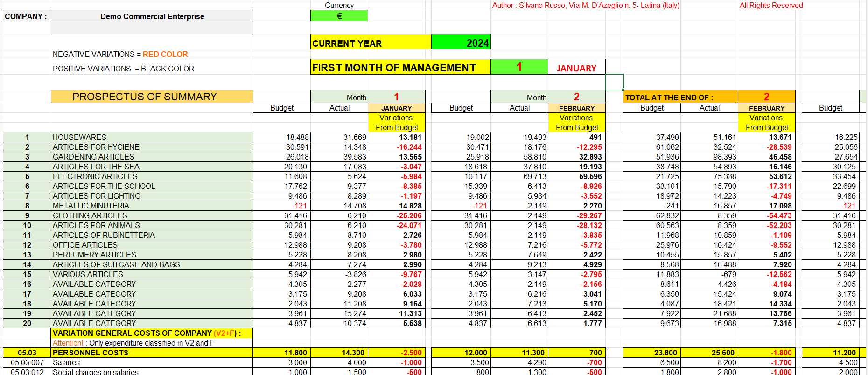Click the GARDENING ARTICLES row label
The image size is (868, 375).
(x=152, y=157)
